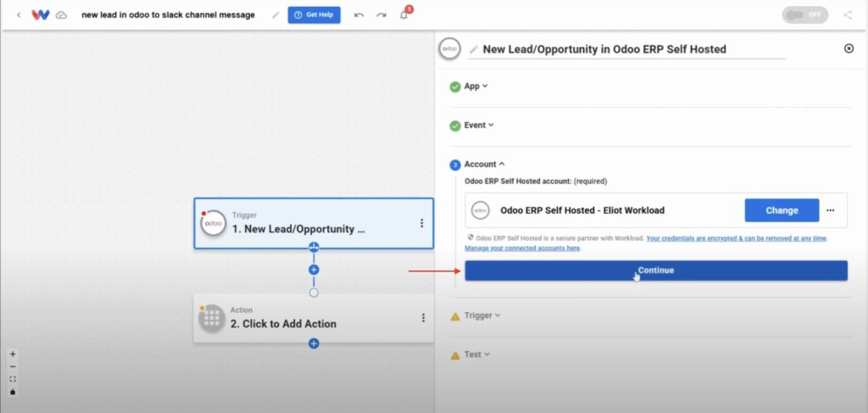
Task: Click the workflow name text
Action: [x=169, y=15]
